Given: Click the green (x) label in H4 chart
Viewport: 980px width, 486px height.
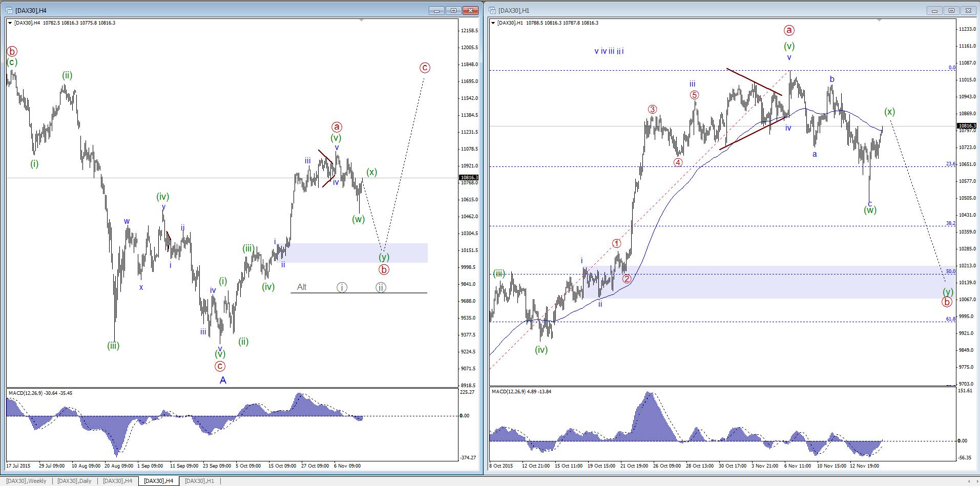Looking at the screenshot, I should click(372, 172).
